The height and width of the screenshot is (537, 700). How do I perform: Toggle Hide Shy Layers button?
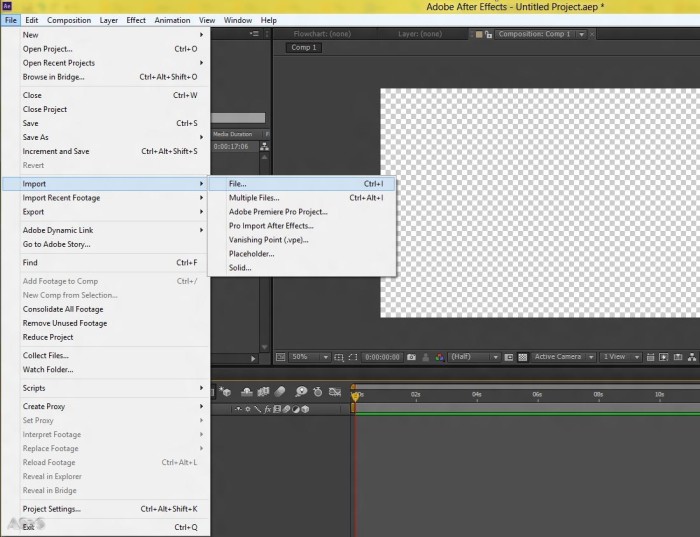tap(246, 392)
